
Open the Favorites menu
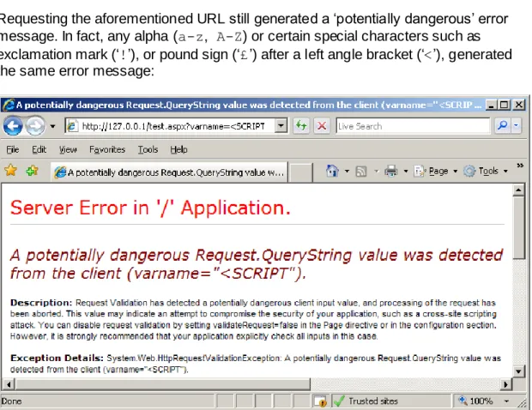coord(107,149)
